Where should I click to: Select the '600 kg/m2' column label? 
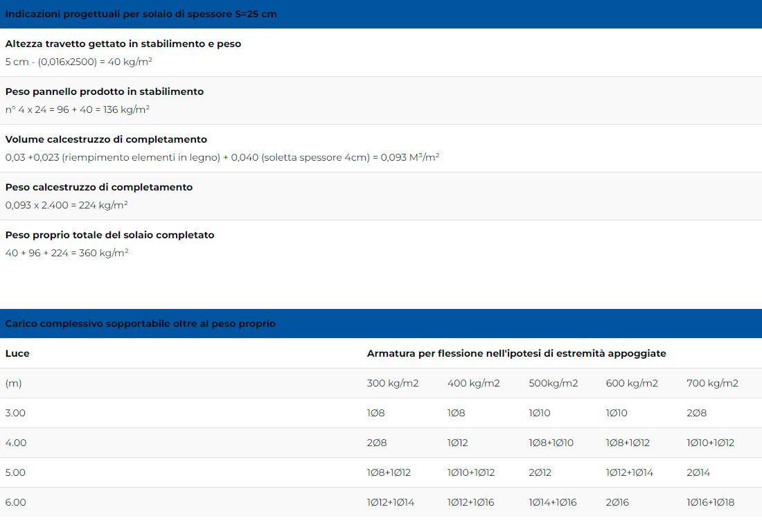tap(632, 383)
